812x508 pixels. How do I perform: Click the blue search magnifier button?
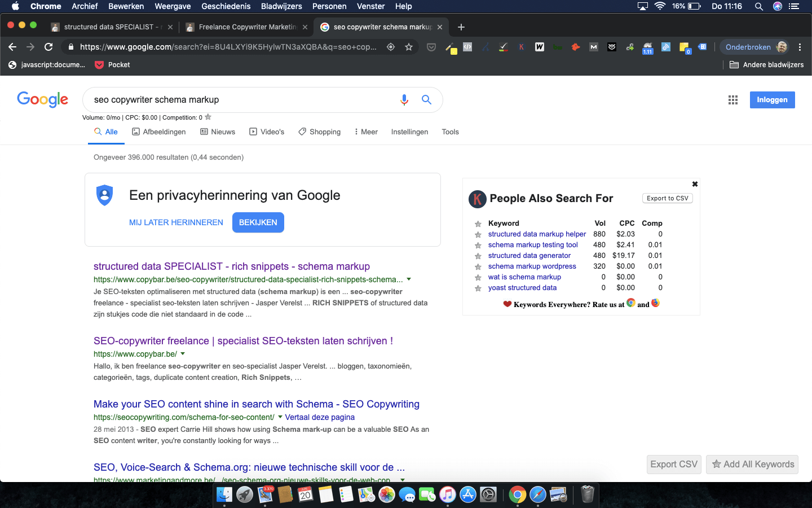pyautogui.click(x=426, y=100)
